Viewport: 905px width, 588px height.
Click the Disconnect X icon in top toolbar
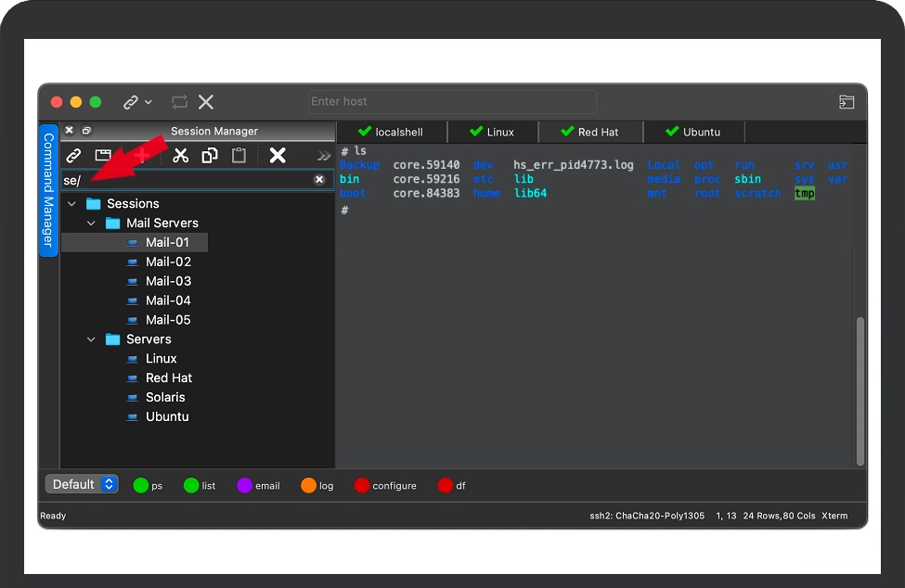tap(206, 102)
